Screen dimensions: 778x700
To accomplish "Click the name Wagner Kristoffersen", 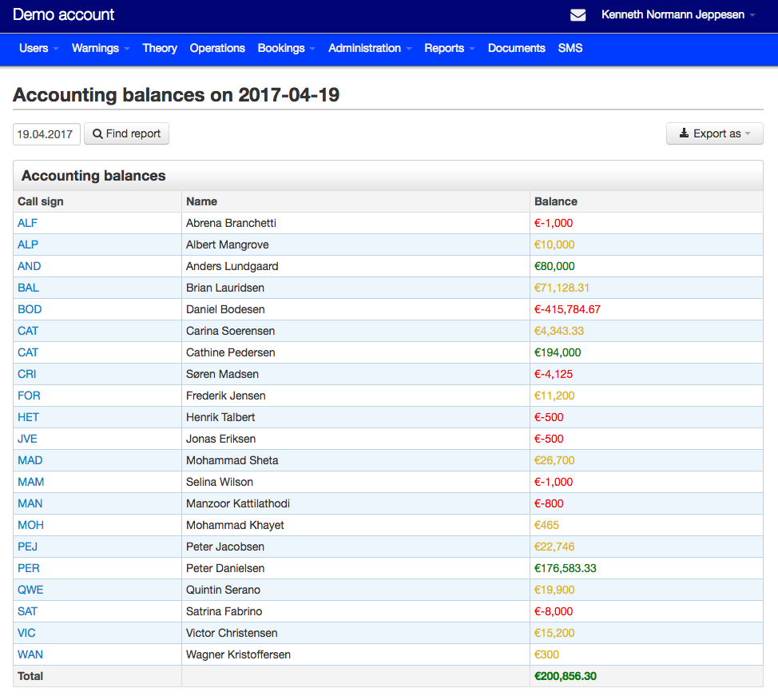I will tap(238, 654).
